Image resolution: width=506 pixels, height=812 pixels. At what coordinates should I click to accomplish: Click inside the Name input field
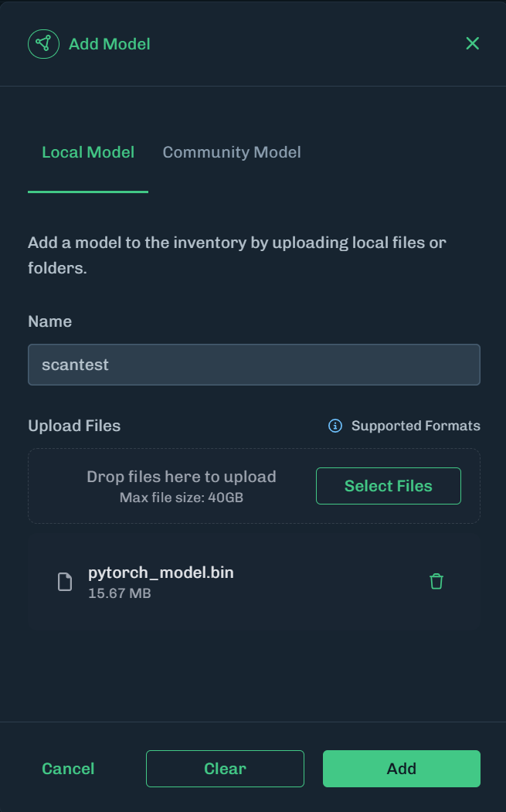[253, 364]
